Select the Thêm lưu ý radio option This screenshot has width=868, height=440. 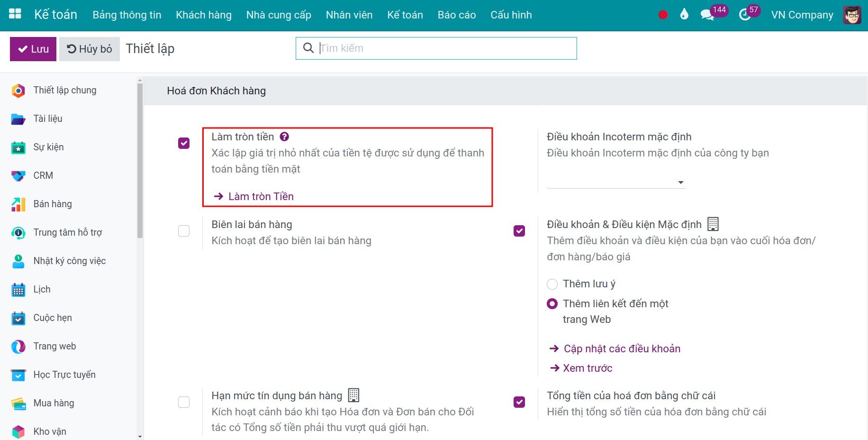click(552, 284)
